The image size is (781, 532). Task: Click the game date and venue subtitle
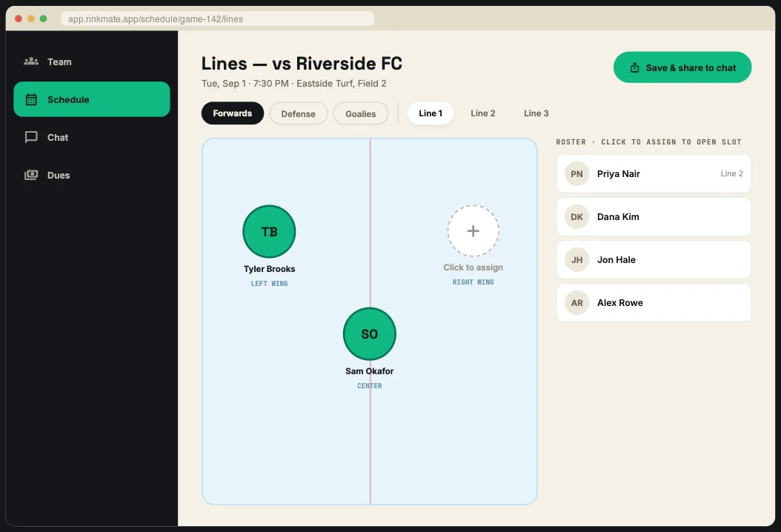(294, 83)
